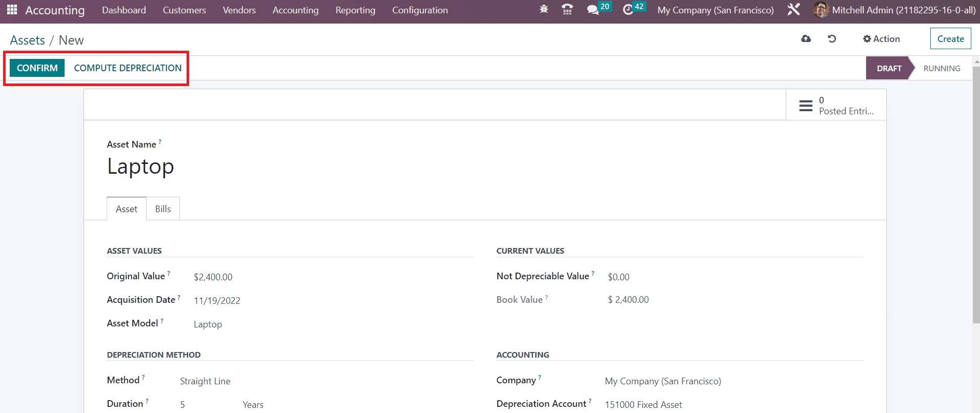Click the Studio tools wrench icon
This screenshot has height=413, width=980.
793,10
